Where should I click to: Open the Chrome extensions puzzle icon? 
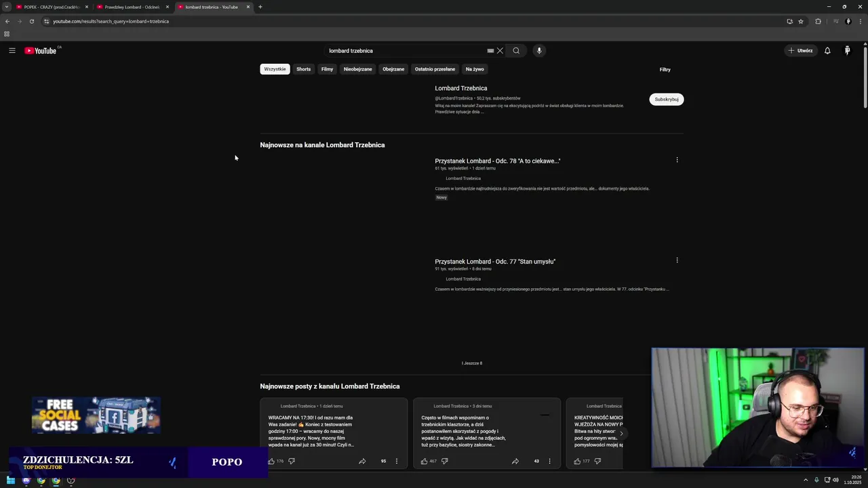[x=818, y=21]
